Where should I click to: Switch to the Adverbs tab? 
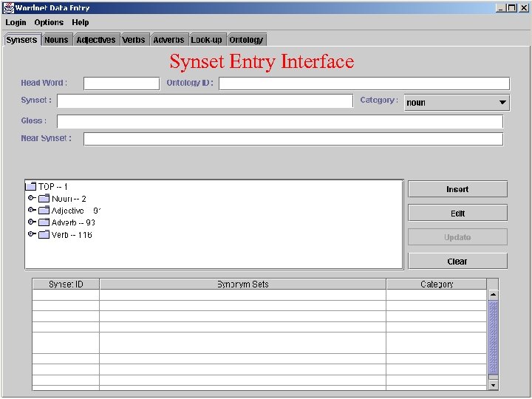coord(168,40)
